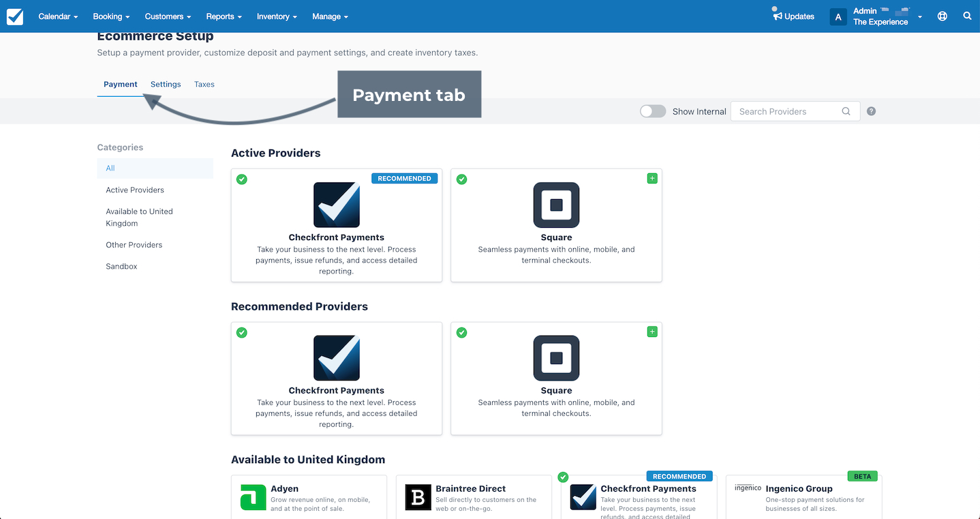Image resolution: width=980 pixels, height=519 pixels.
Task: Open the Manage dropdown
Action: (330, 16)
